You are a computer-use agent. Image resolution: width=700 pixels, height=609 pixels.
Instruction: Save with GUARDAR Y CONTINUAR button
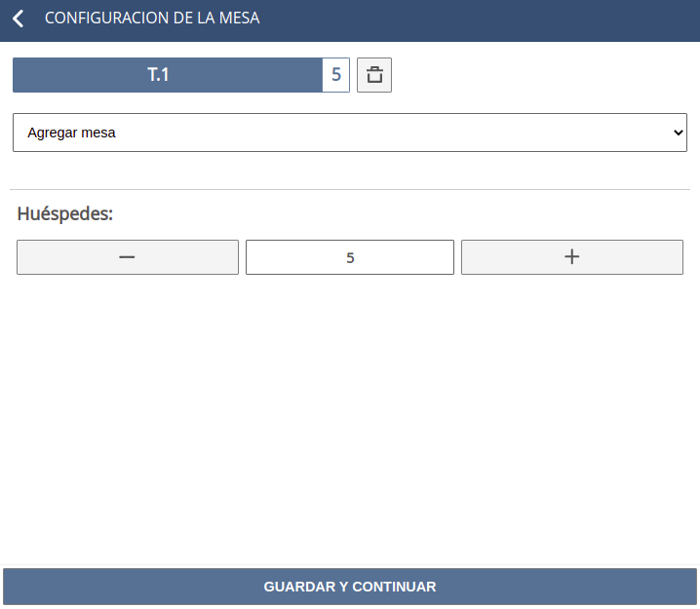pos(350,587)
